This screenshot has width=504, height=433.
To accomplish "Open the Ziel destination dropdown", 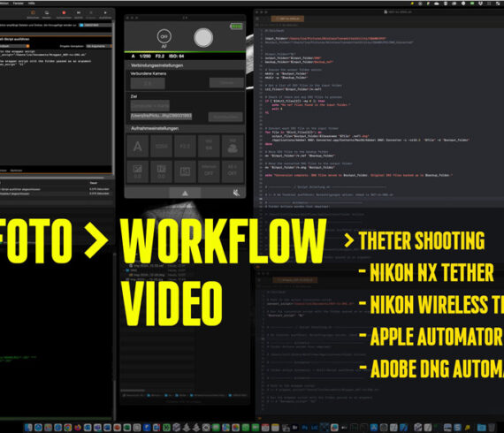I will [x=150, y=106].
